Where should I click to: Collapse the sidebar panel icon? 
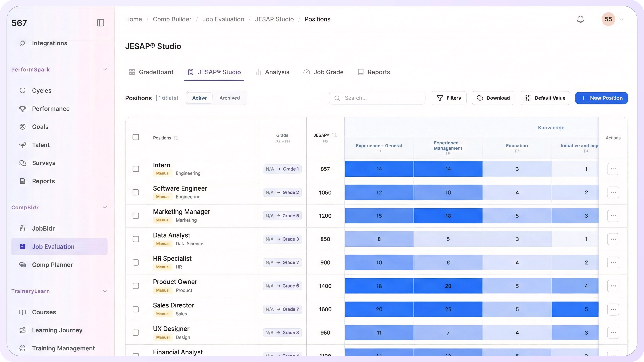[x=100, y=23]
